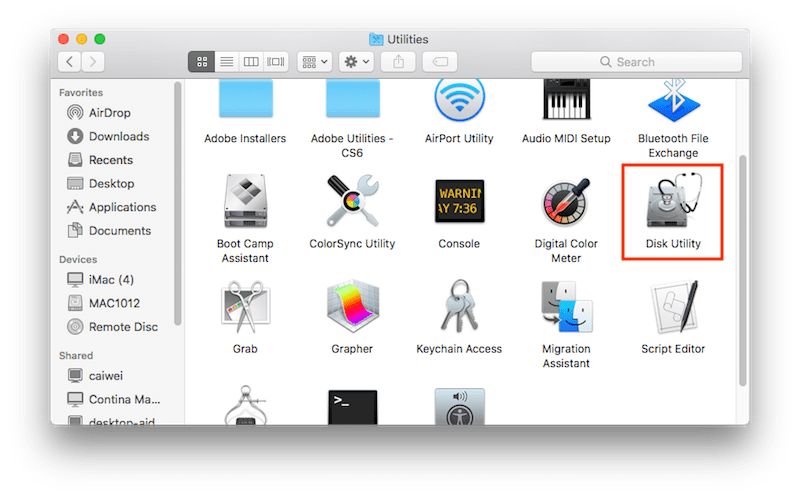Switch to list view mode

coord(226,62)
